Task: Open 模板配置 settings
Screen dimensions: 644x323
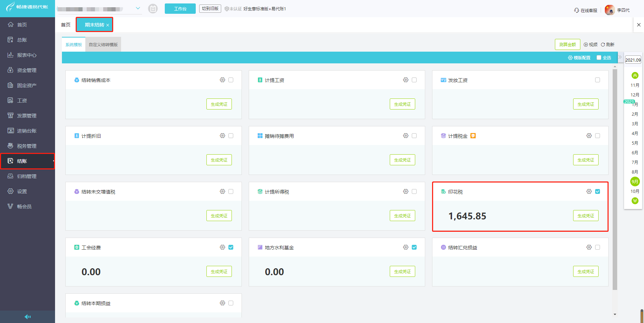Action: point(579,58)
